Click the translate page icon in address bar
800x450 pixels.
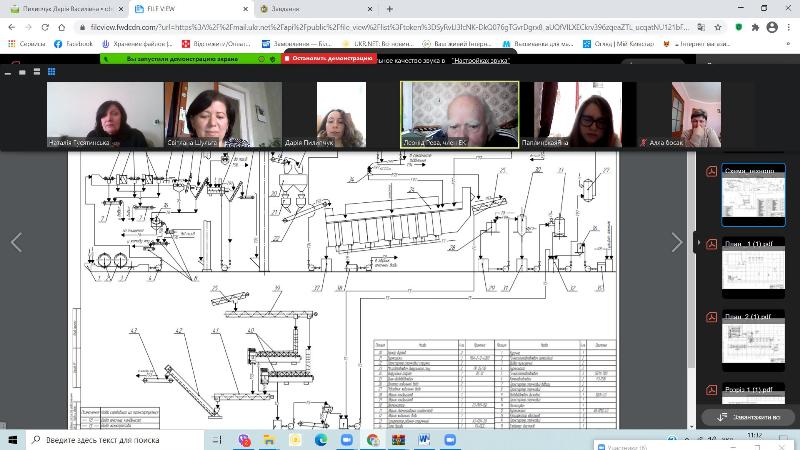click(x=701, y=27)
